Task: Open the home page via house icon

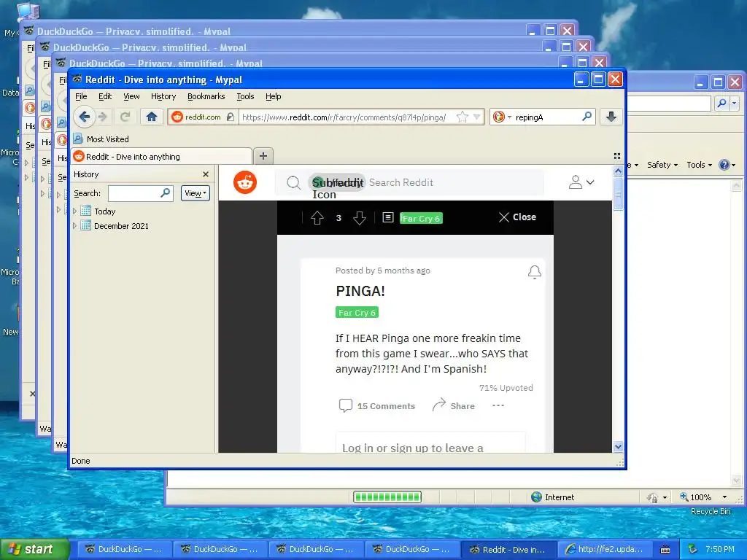Action: coord(152,117)
